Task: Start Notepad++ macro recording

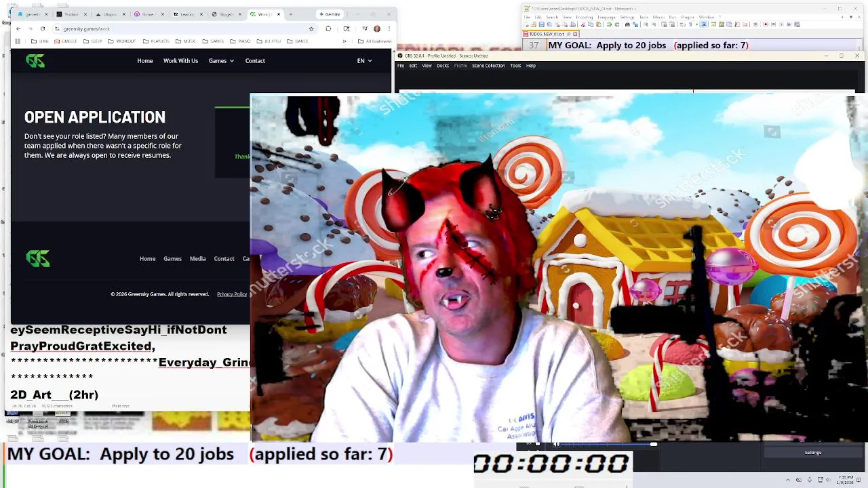Action: 766,24
